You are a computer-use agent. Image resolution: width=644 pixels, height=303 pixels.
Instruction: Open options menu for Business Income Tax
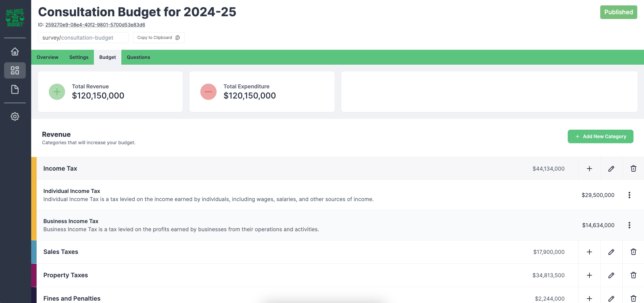tap(629, 225)
